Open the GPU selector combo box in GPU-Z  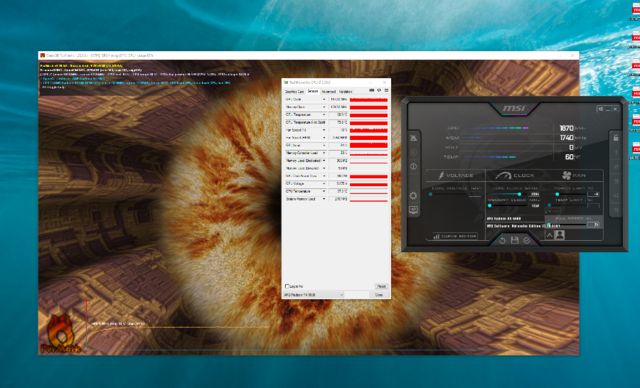[x=313, y=295]
